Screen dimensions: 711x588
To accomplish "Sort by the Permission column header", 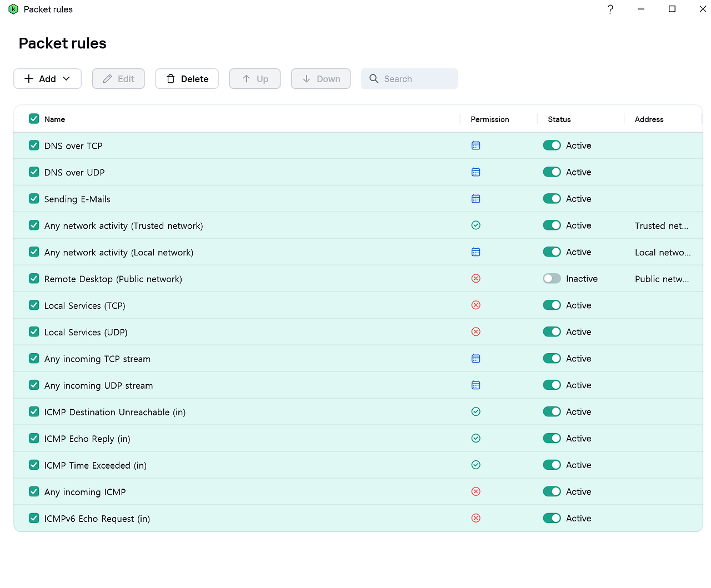I will [489, 119].
